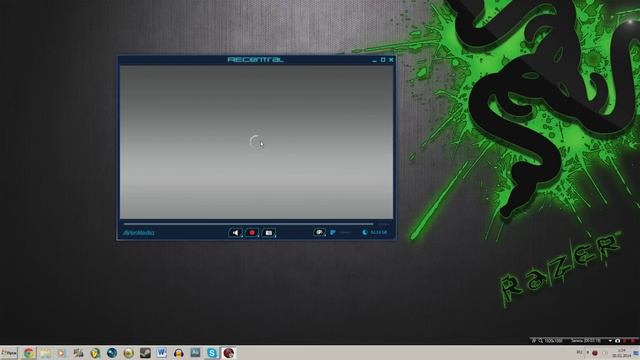
Task: Open the dropdown arrow in the recorder overlay bar
Action: [610, 341]
